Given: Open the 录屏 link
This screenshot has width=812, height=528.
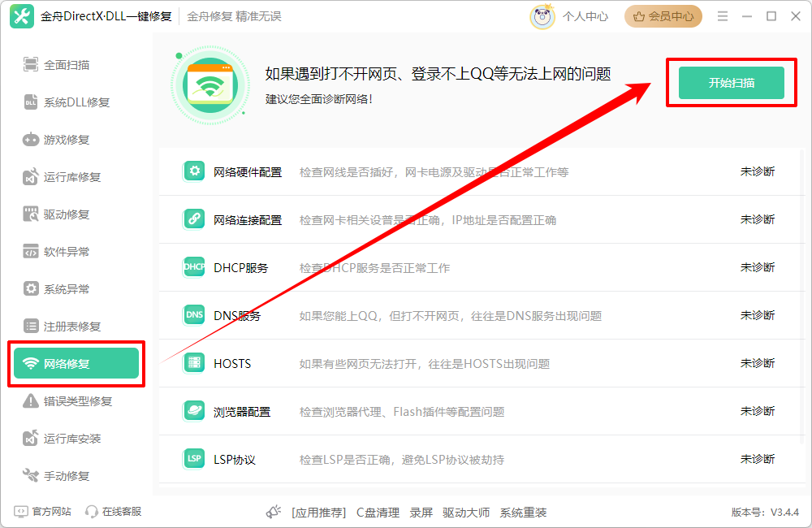Looking at the screenshot, I should tap(421, 513).
